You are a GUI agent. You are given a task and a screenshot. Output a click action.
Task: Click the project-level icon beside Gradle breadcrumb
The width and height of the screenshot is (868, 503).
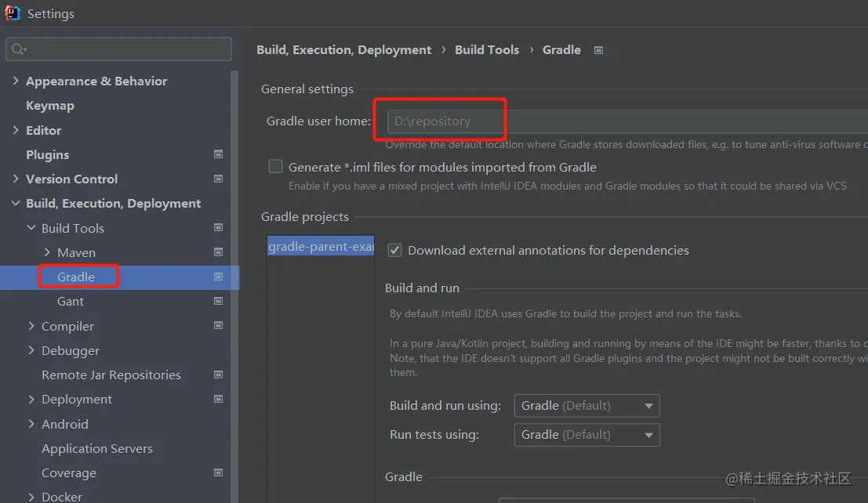click(x=598, y=50)
